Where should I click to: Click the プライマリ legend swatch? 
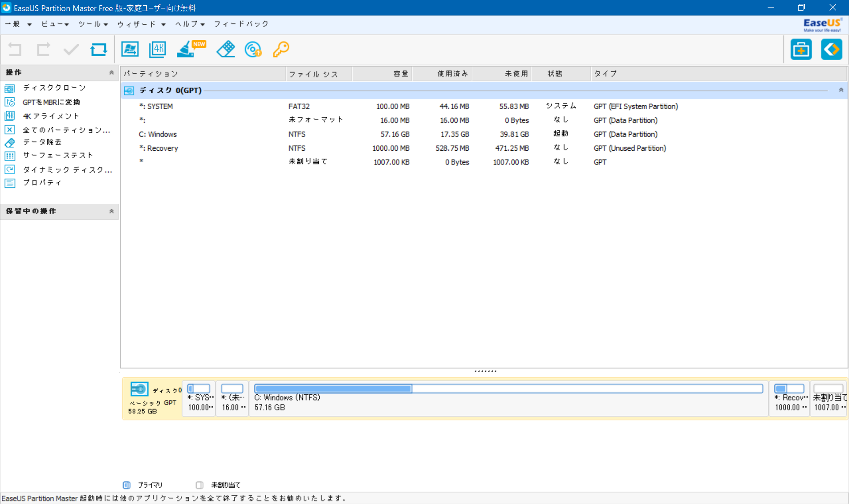pos(126,485)
